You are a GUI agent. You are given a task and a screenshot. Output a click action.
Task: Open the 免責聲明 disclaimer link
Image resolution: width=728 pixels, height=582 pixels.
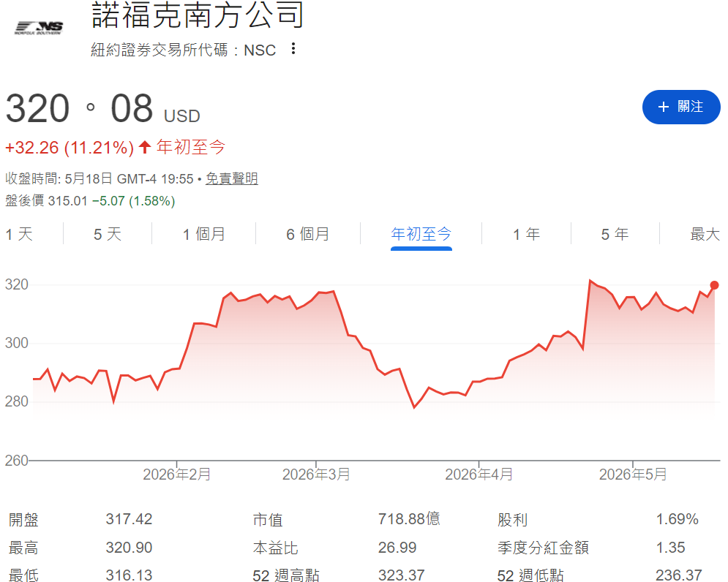point(232,178)
